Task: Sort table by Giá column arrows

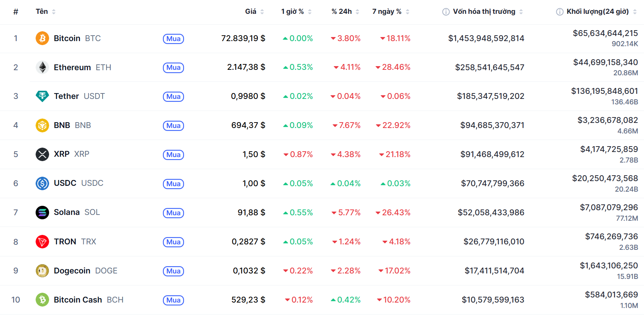Action: tap(262, 12)
